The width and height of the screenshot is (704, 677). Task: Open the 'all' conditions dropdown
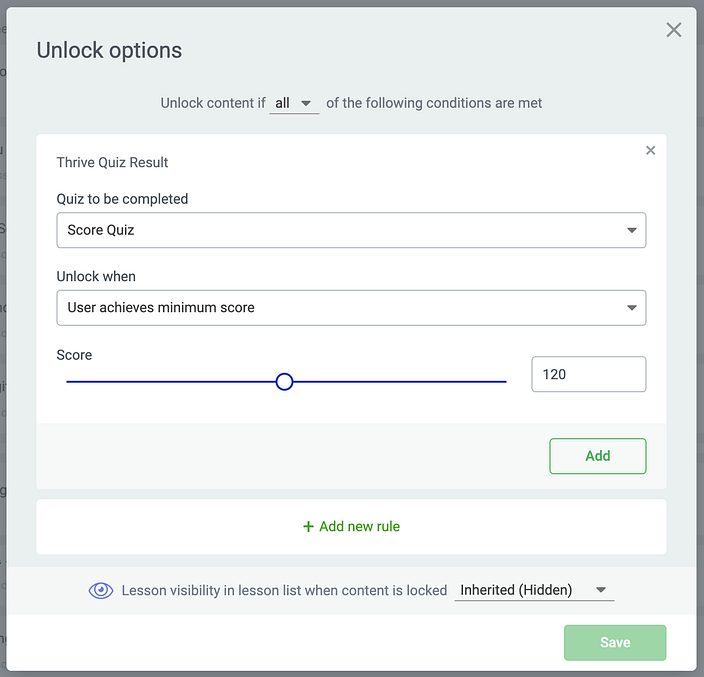294,103
